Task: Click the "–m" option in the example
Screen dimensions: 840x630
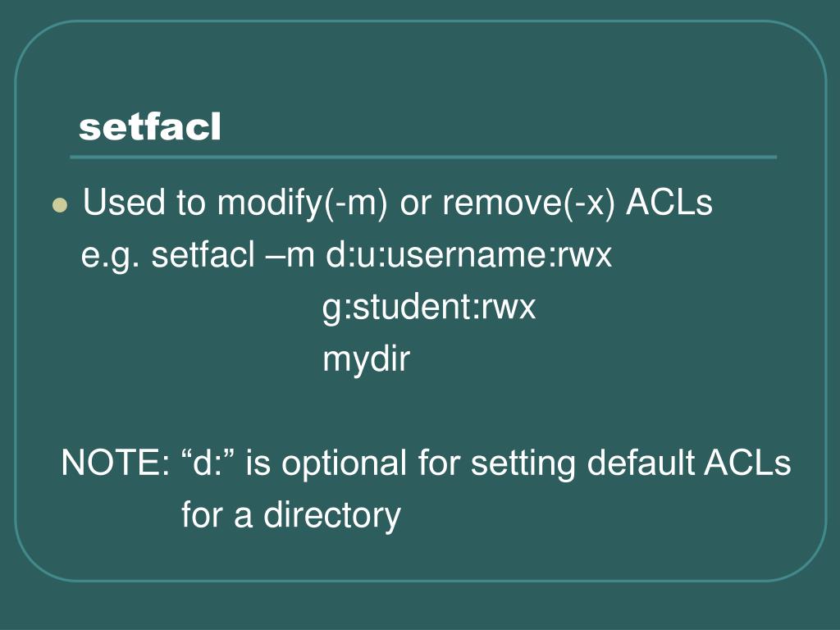Action: point(290,256)
